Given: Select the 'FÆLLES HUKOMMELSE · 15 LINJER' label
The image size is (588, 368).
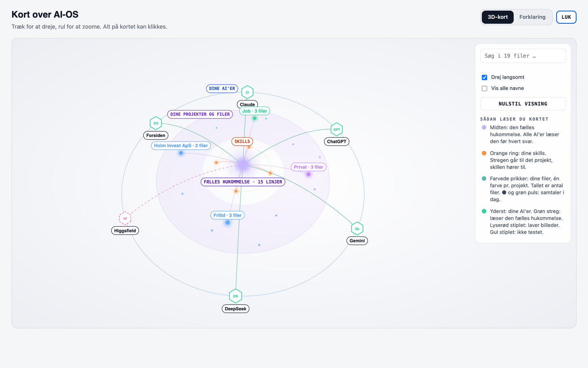Looking at the screenshot, I should 243,182.
